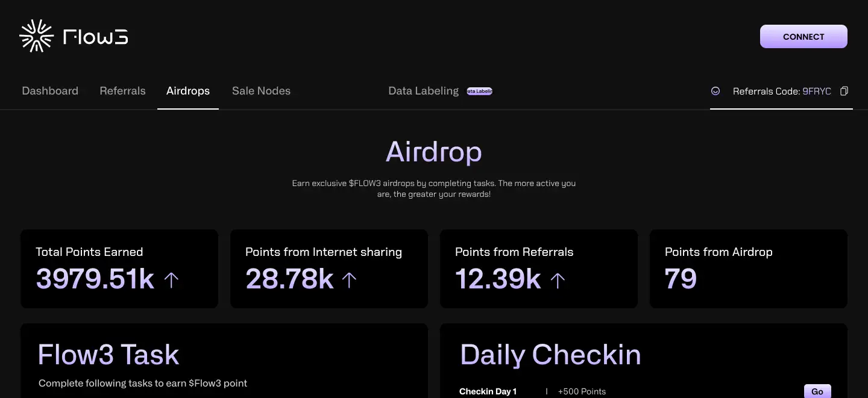The width and height of the screenshot is (868, 398).
Task: Click the Total Points Earned value 3979.51k
Action: pyautogui.click(x=95, y=279)
